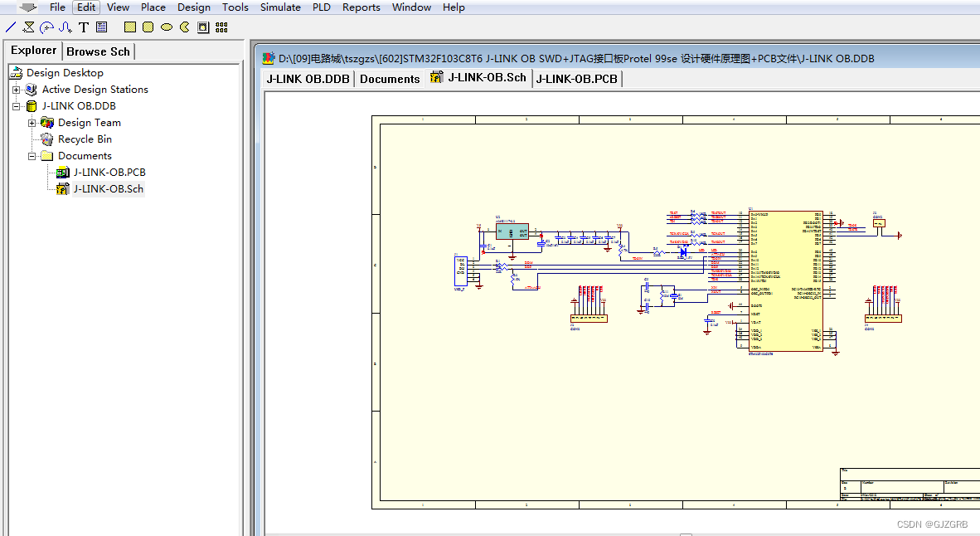980x536 pixels.
Task: Click the schematic title block
Action: 910,484
